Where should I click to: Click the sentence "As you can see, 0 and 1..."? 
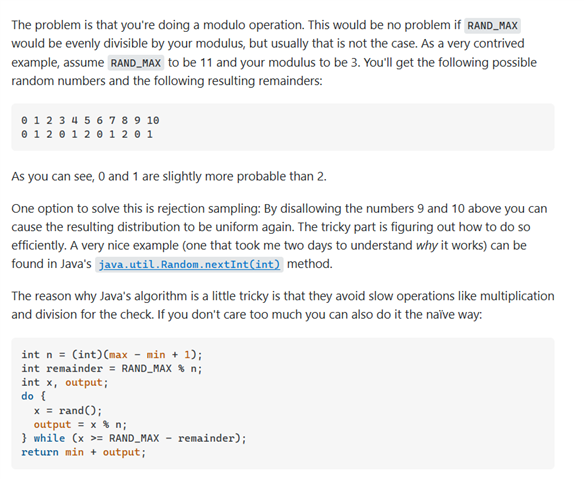[169, 176]
